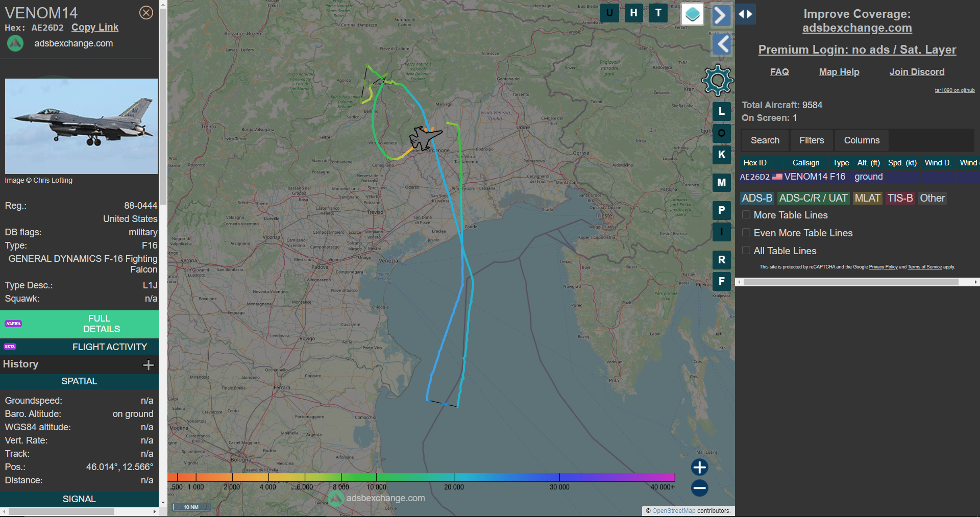Click adsbexchange logo icon in info panel

coord(15,43)
